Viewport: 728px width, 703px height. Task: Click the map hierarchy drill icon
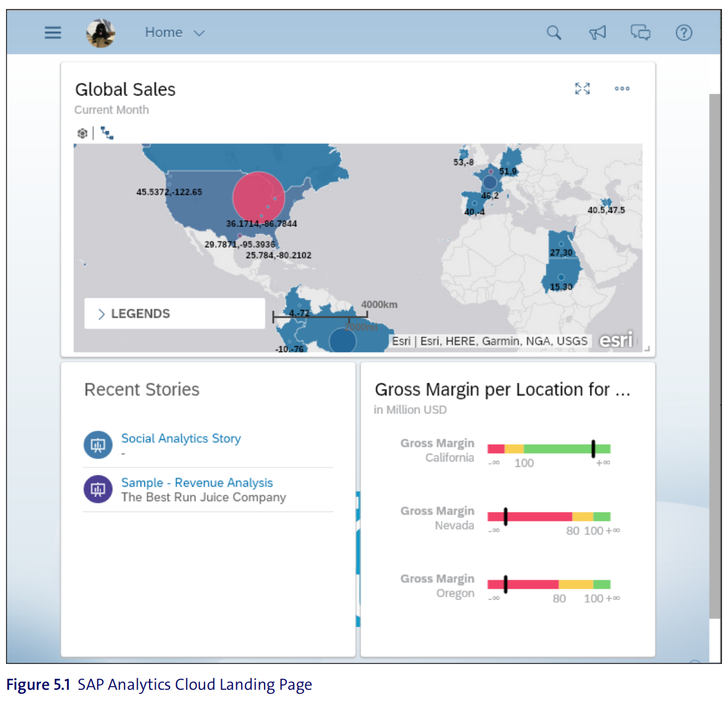coord(107,133)
